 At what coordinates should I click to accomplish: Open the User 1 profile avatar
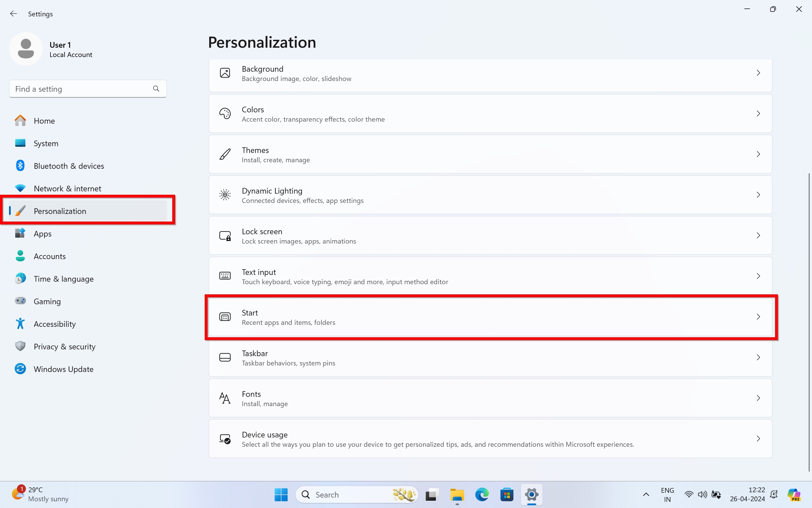click(26, 49)
